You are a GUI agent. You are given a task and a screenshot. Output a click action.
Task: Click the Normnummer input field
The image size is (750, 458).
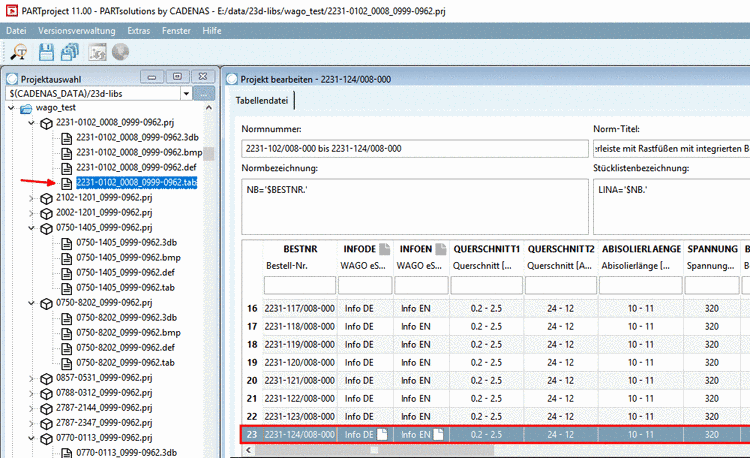point(415,148)
